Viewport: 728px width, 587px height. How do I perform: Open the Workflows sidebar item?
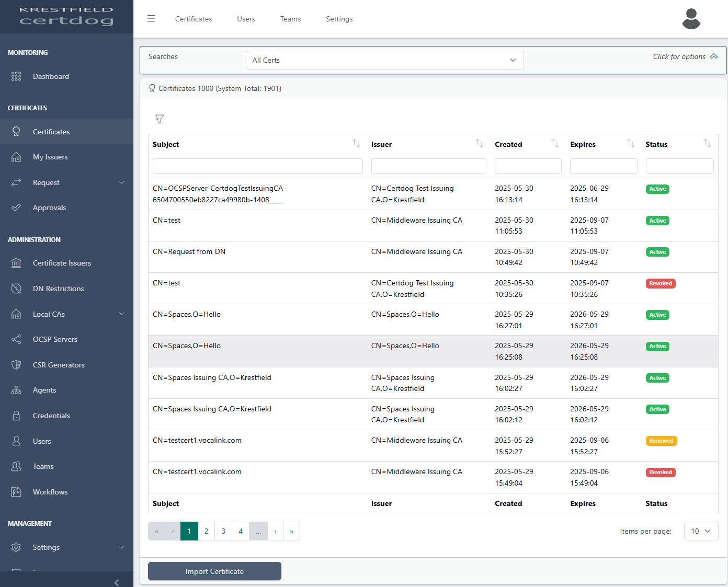(x=66, y=492)
